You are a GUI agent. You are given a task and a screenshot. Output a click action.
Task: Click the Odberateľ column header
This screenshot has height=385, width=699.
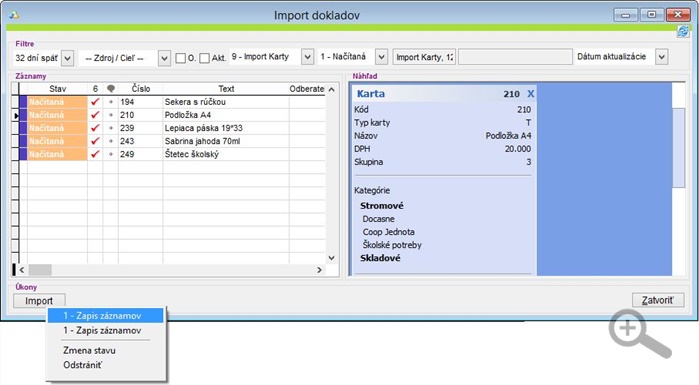point(307,89)
